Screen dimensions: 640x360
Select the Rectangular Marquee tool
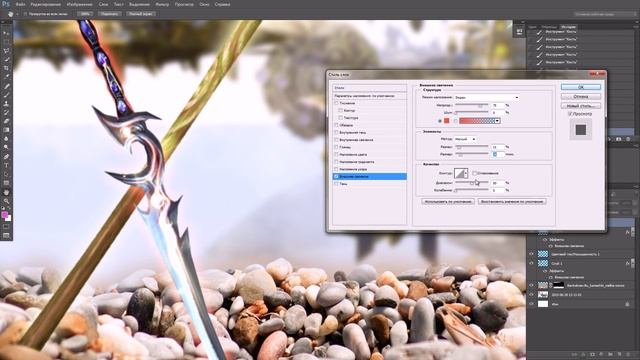pos(6,42)
